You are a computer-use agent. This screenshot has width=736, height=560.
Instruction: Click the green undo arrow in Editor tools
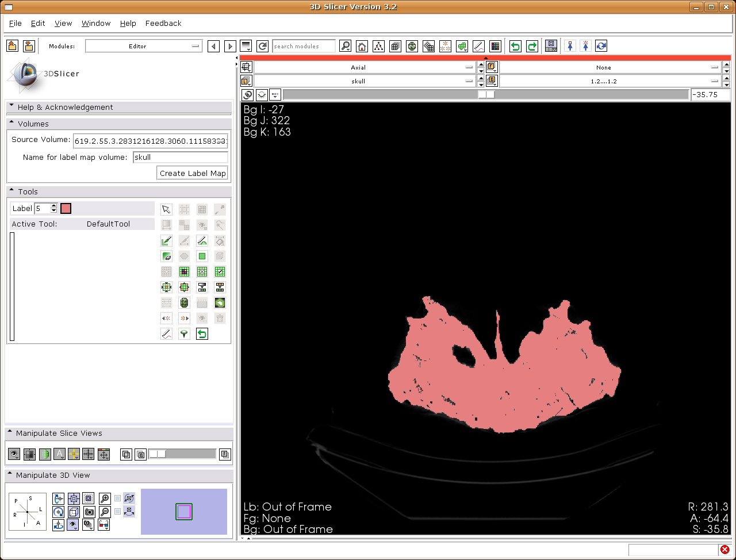pos(202,333)
